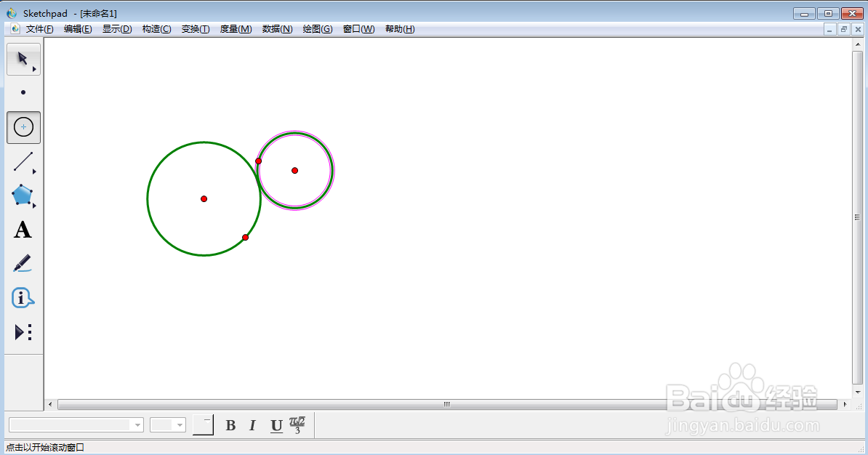Close the Sketchpad application window
This screenshot has height=455, width=868.
click(x=852, y=13)
